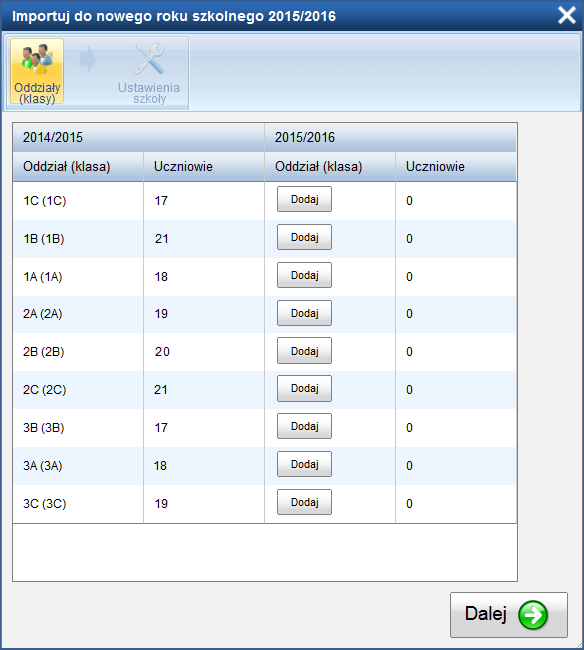Click Dodaj in the 2B (2B) row
Image resolution: width=584 pixels, height=650 pixels.
tap(304, 351)
